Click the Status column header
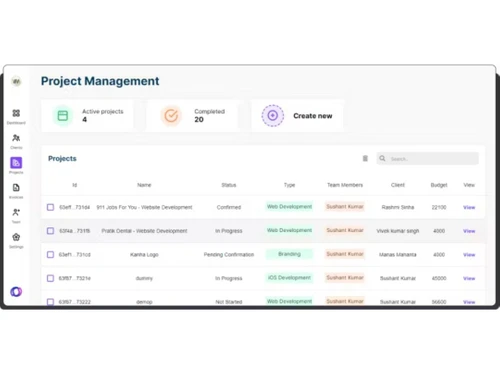Screen dimensions: 500x375 (229, 185)
